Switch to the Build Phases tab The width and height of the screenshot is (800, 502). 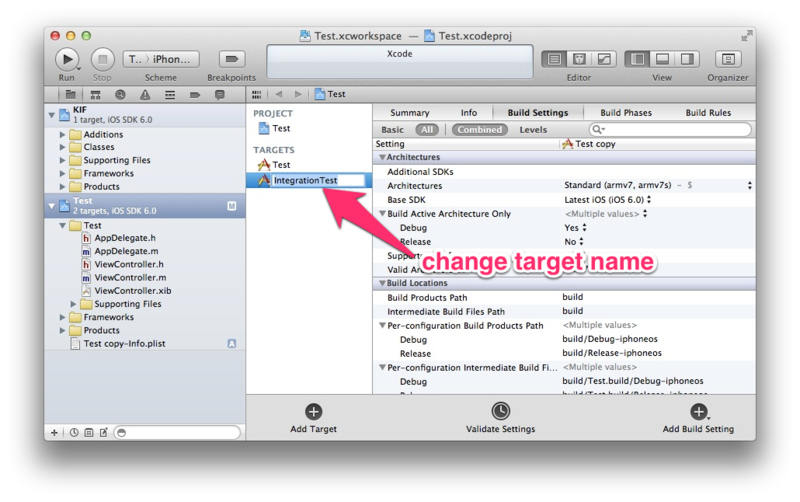(626, 113)
